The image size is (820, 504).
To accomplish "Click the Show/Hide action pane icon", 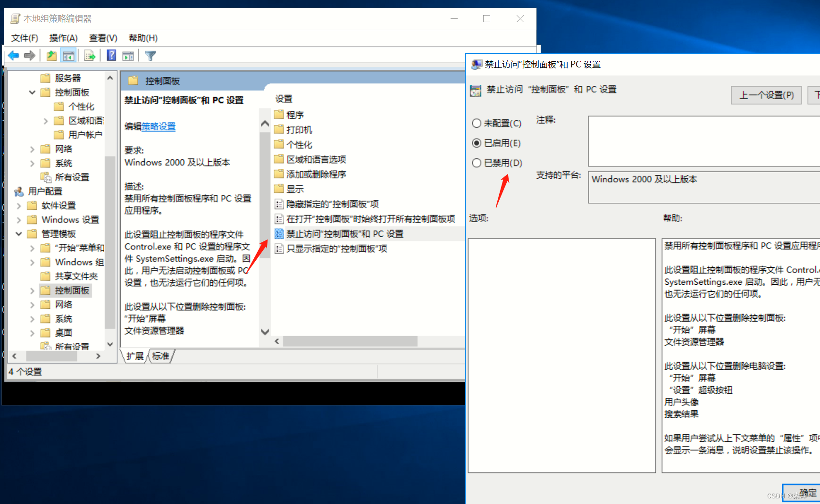I will pos(128,56).
